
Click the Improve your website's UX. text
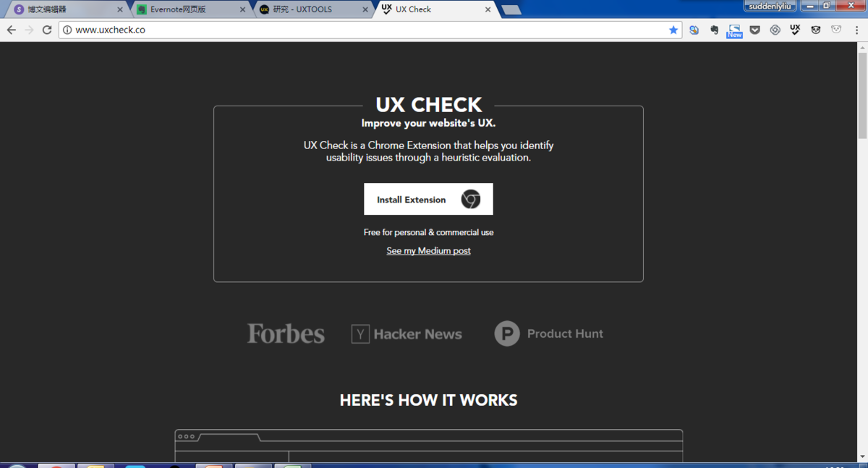click(x=428, y=123)
